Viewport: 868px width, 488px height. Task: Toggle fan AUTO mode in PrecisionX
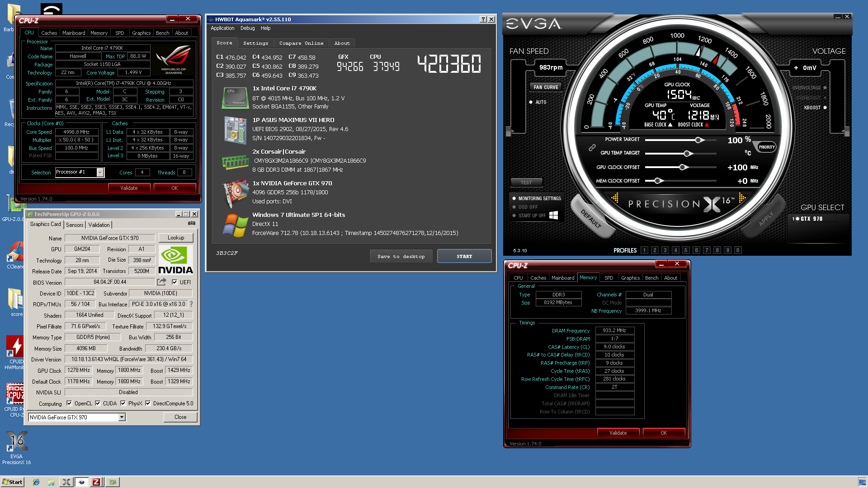point(538,102)
